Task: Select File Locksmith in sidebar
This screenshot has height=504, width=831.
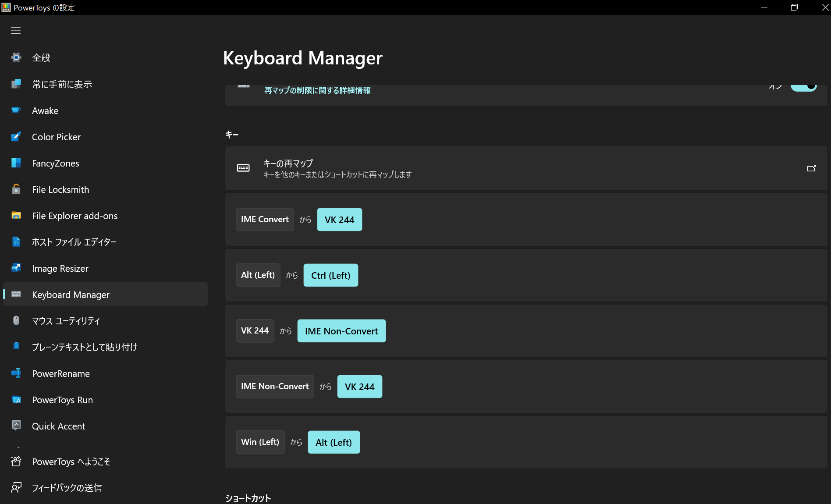Action: (105, 189)
